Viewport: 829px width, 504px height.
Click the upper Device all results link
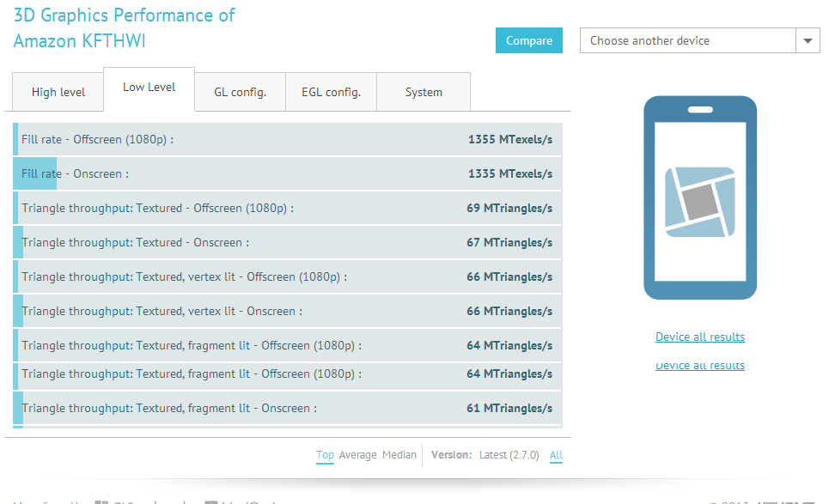pyautogui.click(x=700, y=337)
